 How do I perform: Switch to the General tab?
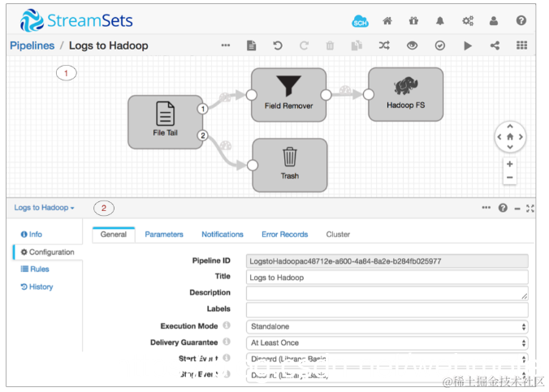(x=114, y=235)
